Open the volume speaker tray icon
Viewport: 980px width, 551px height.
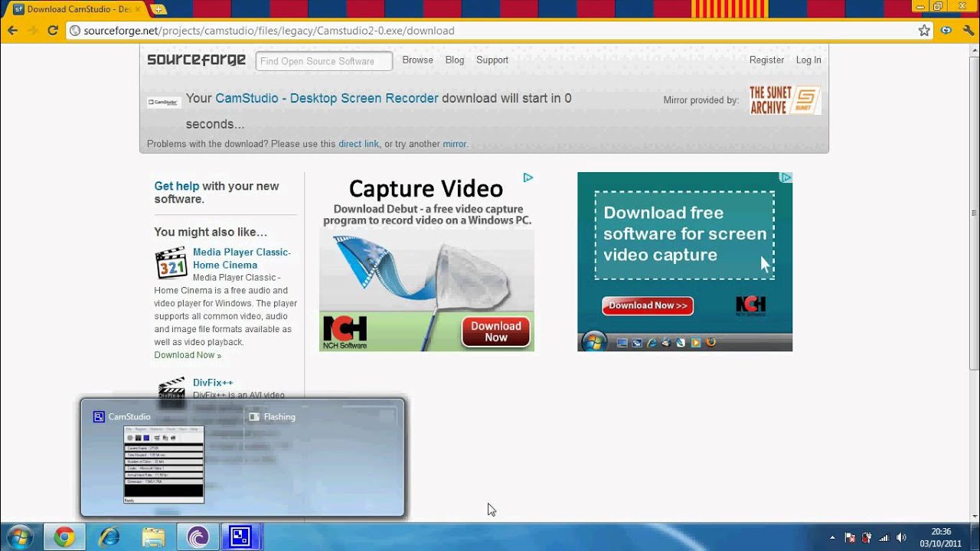(901, 537)
